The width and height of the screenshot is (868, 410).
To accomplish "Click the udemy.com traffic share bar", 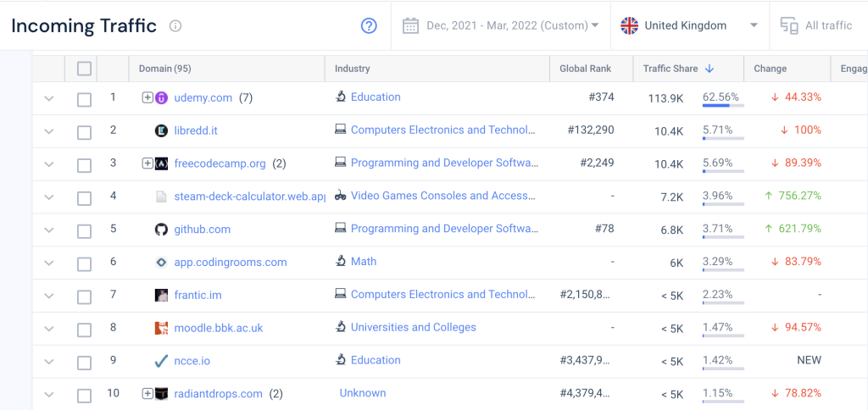I will pyautogui.click(x=722, y=106).
